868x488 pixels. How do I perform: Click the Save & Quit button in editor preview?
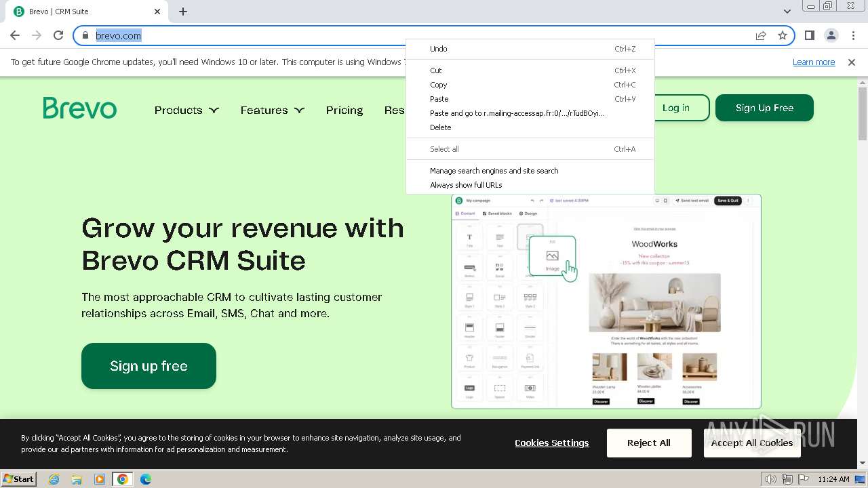[728, 201]
